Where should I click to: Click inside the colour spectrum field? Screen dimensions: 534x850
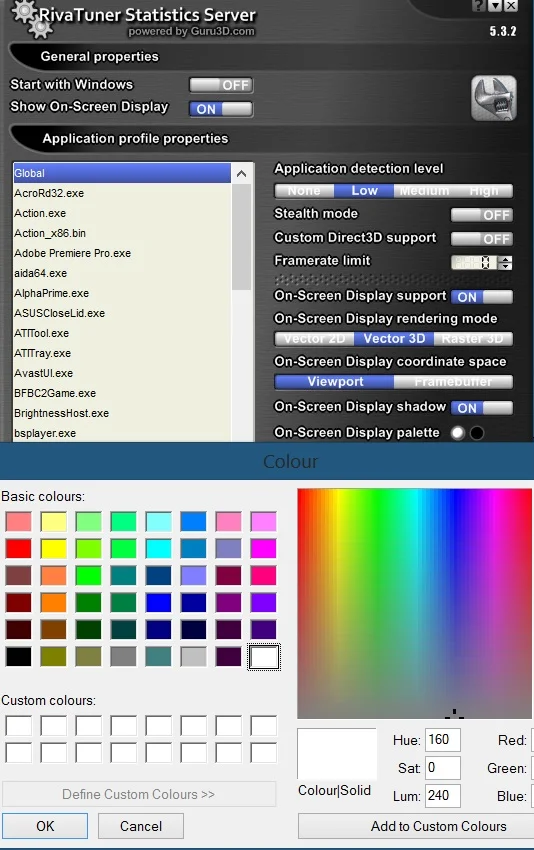pyautogui.click(x=414, y=603)
